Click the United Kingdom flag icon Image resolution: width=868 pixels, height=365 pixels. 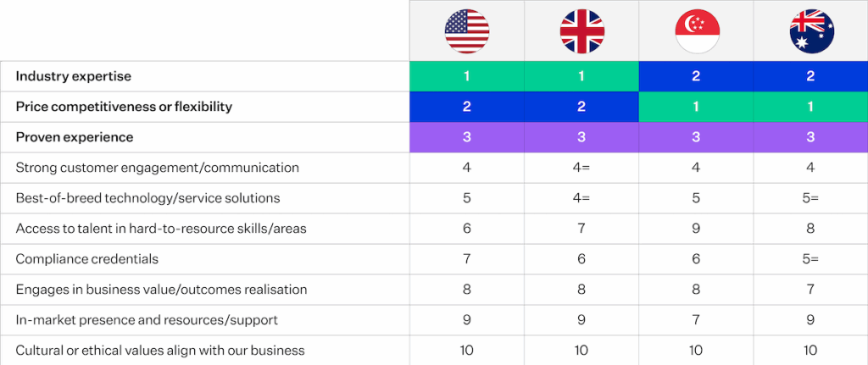(x=581, y=30)
